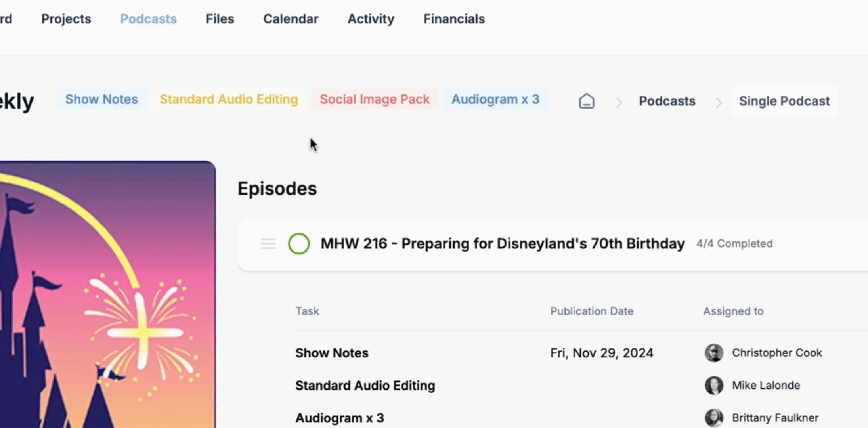Grab the episode drag handle icon

coord(268,244)
